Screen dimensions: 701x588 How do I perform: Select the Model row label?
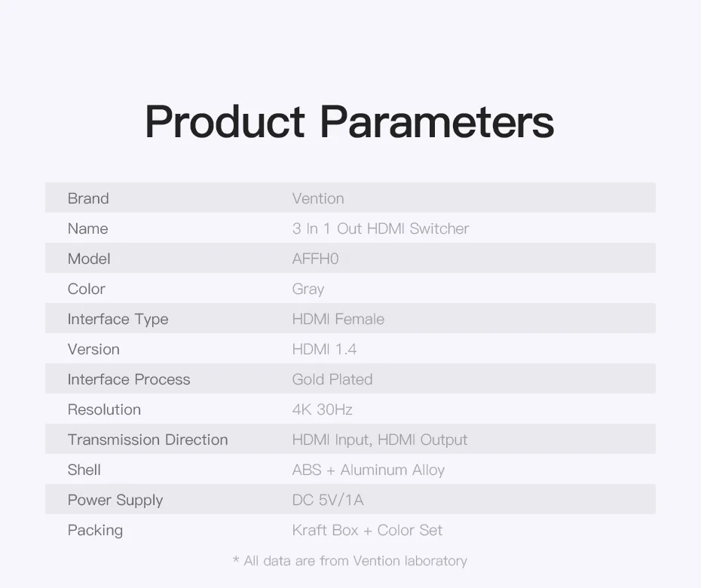pyautogui.click(x=88, y=259)
